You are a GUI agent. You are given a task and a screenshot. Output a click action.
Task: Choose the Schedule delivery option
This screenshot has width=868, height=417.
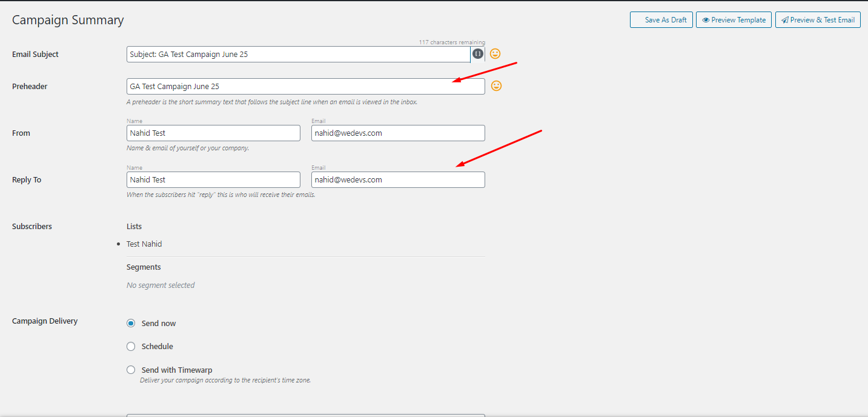(x=131, y=346)
